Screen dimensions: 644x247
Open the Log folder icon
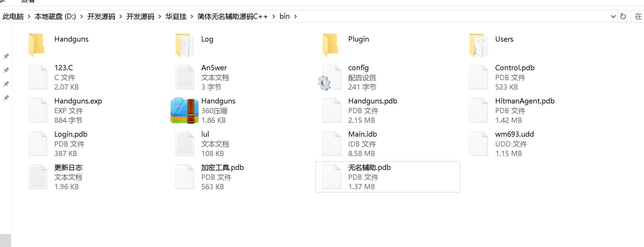coord(184,45)
